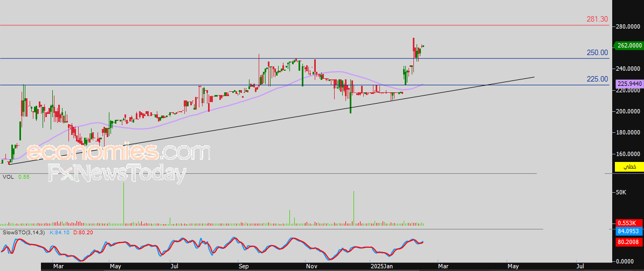The image size is (644, 271).
Task: Click the Nov label on time axis
Action: pyautogui.click(x=311, y=267)
